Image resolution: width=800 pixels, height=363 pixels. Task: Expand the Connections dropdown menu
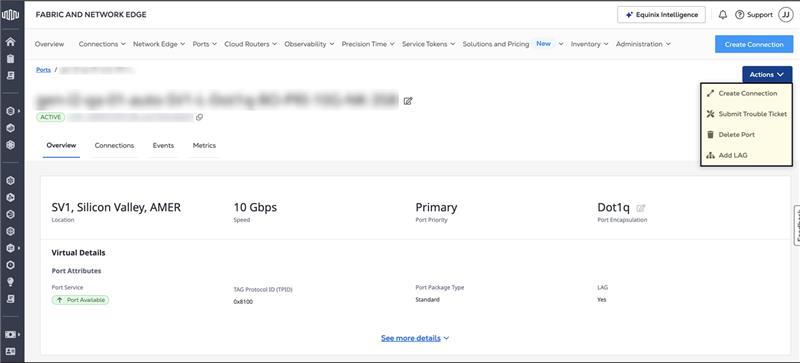pyautogui.click(x=102, y=44)
